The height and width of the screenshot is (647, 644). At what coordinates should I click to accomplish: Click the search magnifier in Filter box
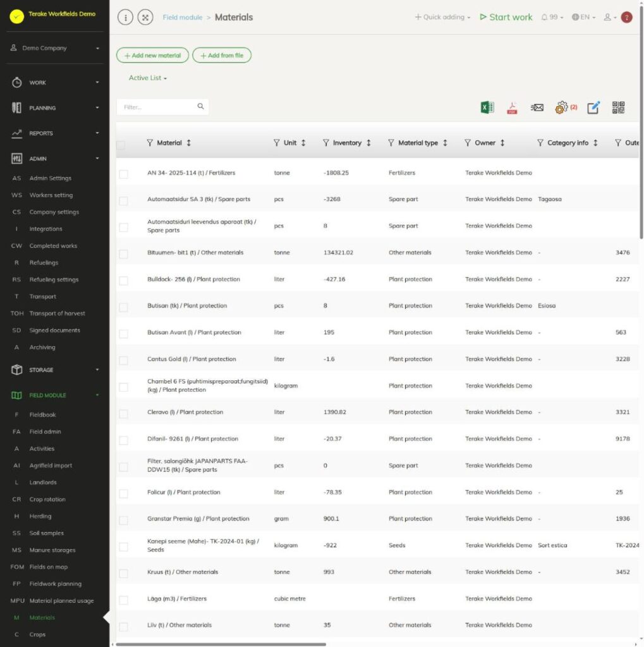pos(200,106)
